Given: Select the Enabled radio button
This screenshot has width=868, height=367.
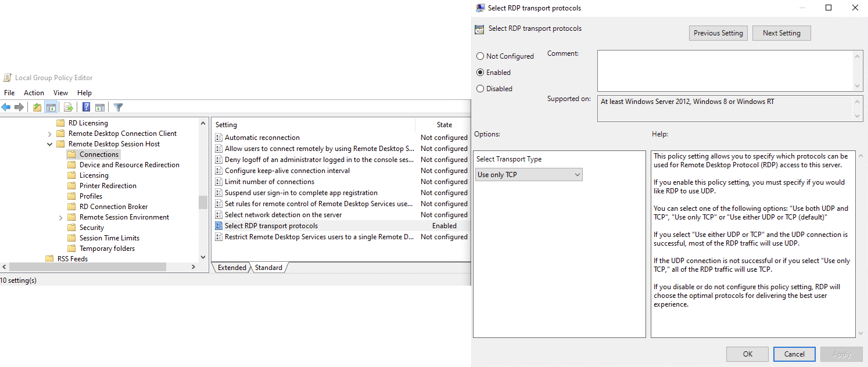Looking at the screenshot, I should coord(480,72).
